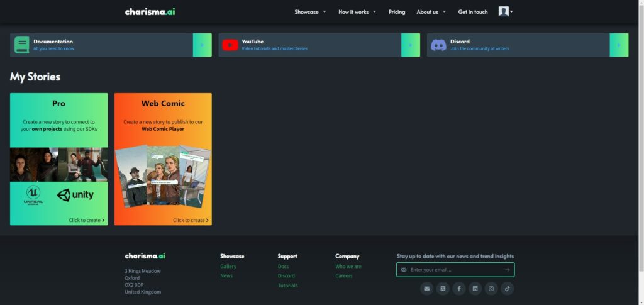The width and height of the screenshot is (644, 305).
Task: Click the TikTok footer icon
Action: [508, 289]
